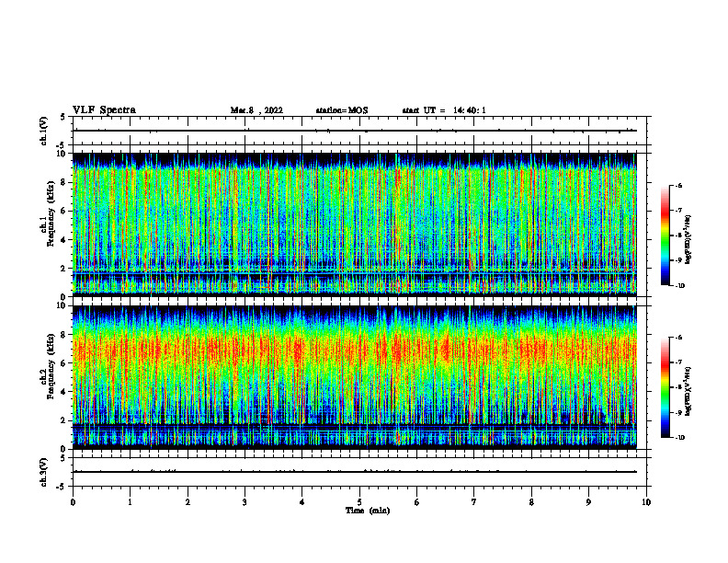
Task: Click the ch.3 voltage waveform trace
Action: 355,472
